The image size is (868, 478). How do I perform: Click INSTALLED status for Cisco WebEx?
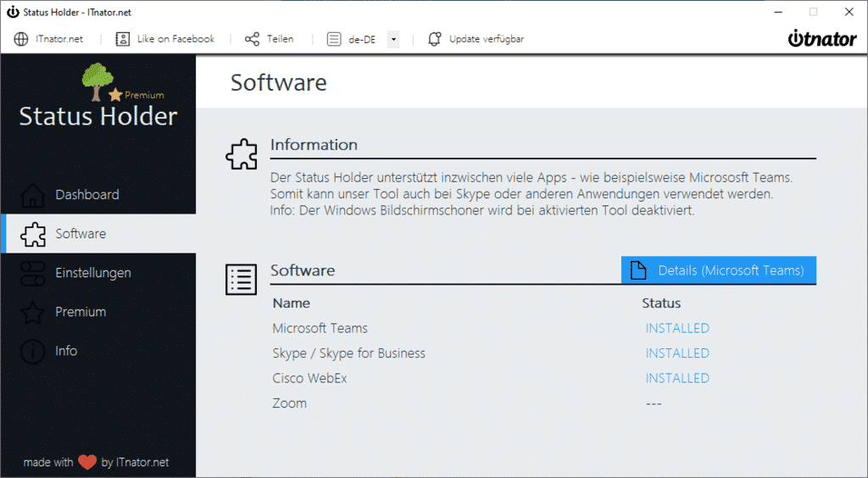[x=677, y=378]
